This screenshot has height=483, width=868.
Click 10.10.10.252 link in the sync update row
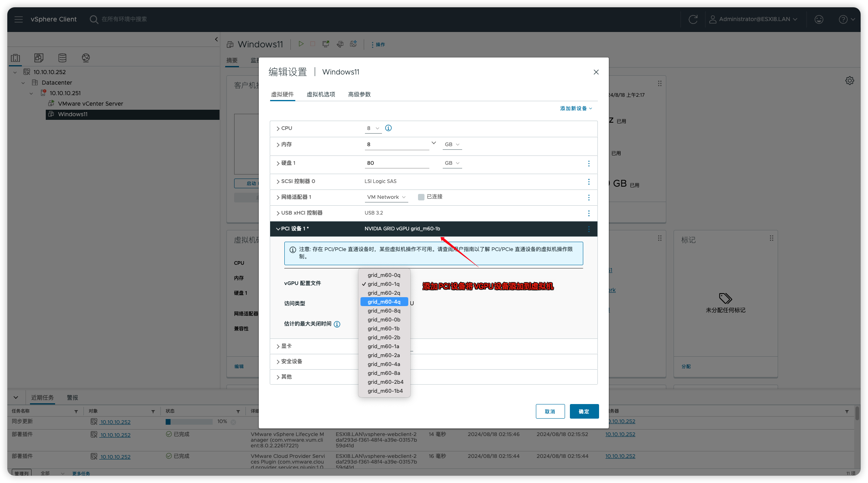coord(115,422)
